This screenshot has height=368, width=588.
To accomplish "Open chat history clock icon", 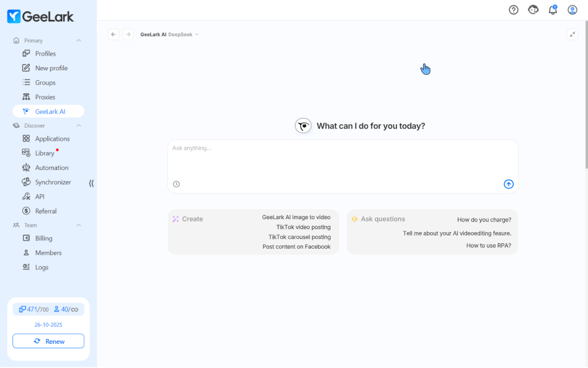I will (176, 184).
